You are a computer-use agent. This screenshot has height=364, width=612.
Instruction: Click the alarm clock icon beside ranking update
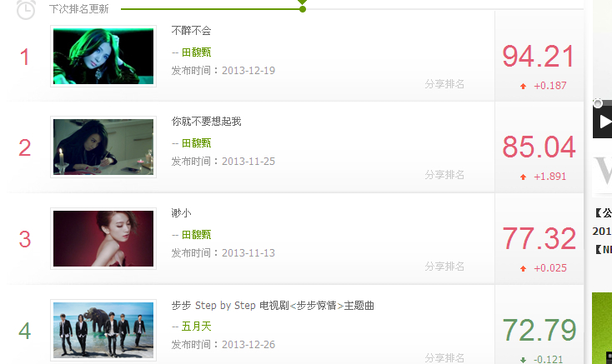[x=26, y=9]
